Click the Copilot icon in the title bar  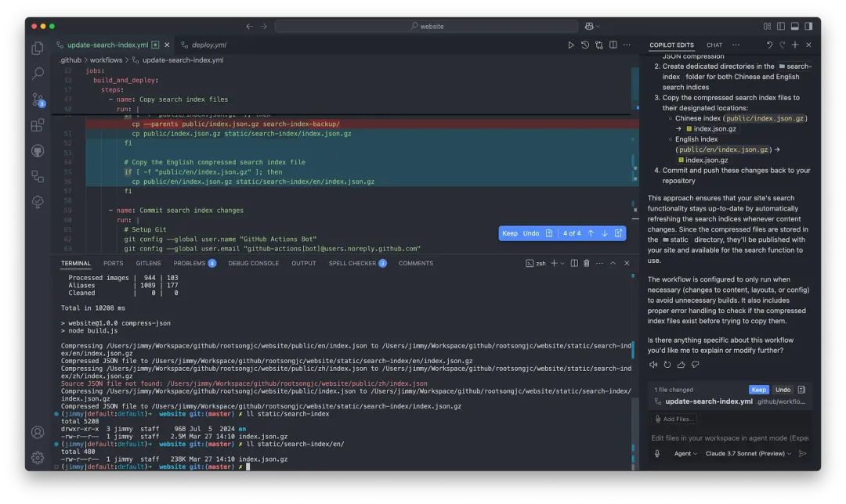589,26
